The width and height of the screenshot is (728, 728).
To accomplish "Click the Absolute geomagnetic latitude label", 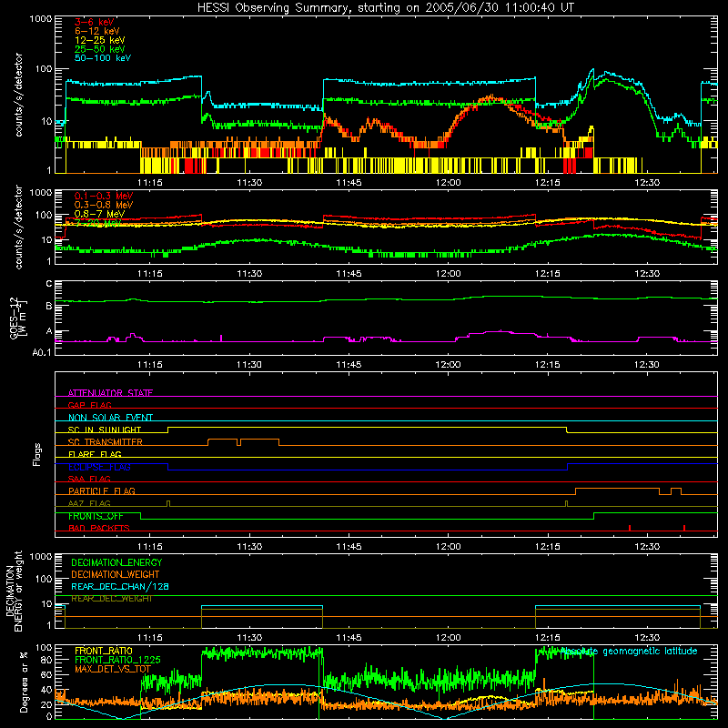I will (x=629, y=652).
